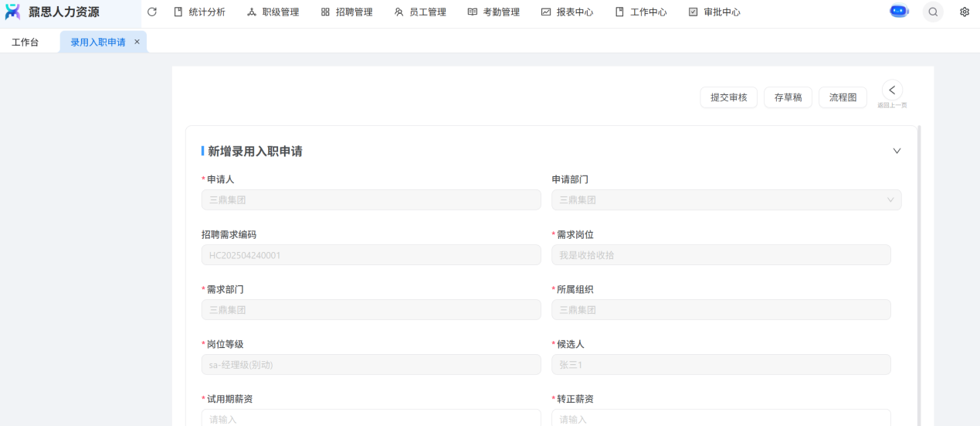
Task: Click the 试用期薪资 input field
Action: tap(371, 418)
